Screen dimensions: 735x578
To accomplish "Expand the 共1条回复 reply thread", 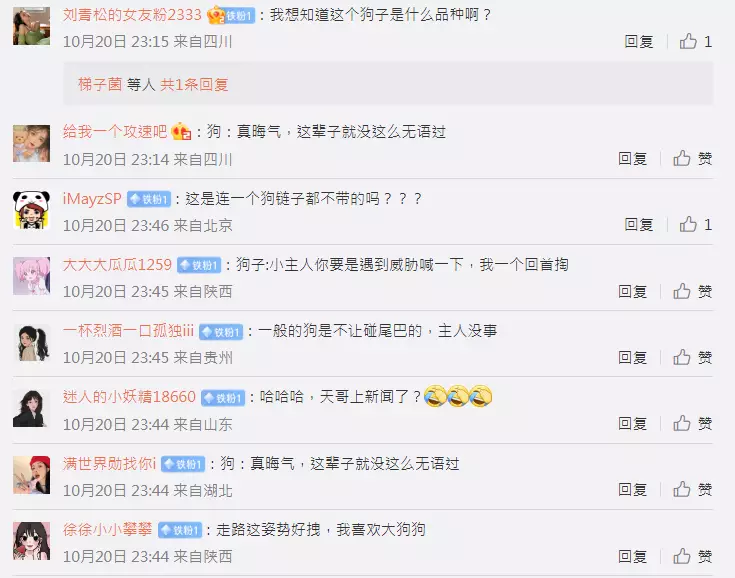I will coord(194,84).
